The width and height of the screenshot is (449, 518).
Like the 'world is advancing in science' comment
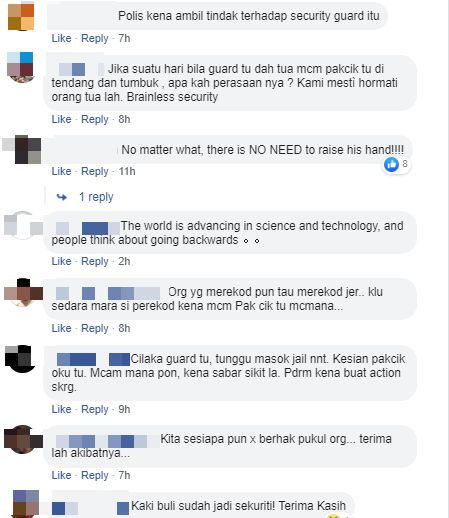click(x=61, y=261)
